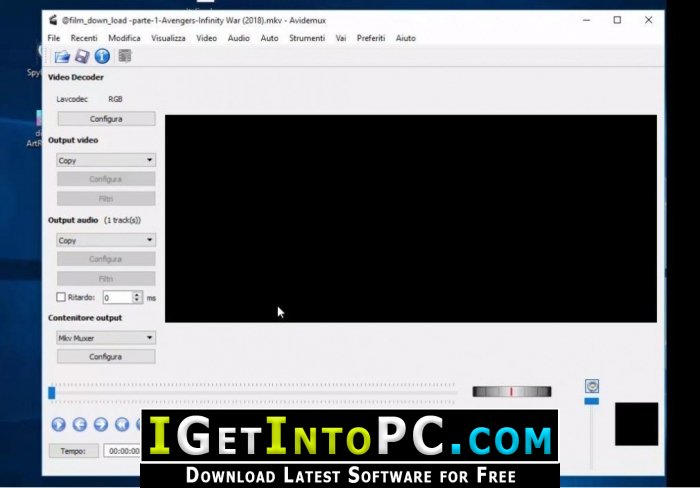Viewport: 700px width, 488px height.
Task: Expand the Mkv Muxer container dropdown
Action: click(106, 338)
